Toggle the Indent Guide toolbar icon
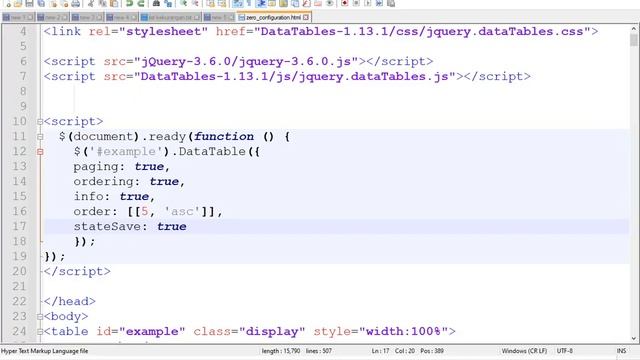 point(260,4)
